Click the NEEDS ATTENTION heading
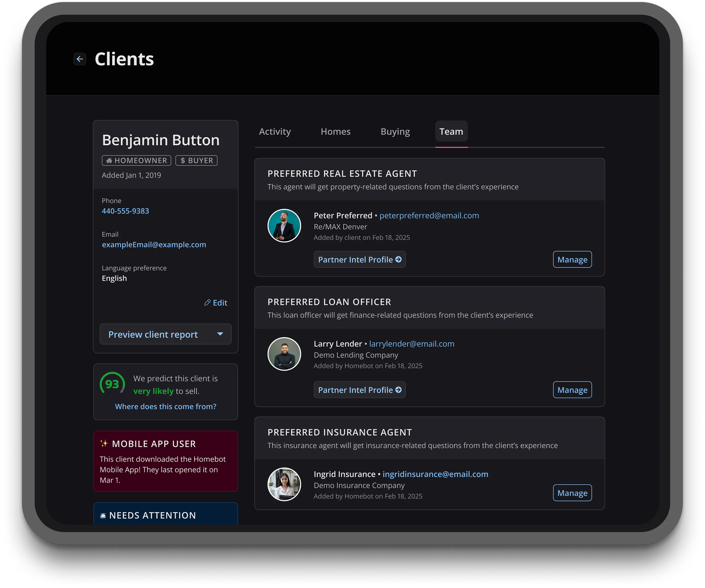This screenshot has width=705, height=588. click(x=152, y=516)
